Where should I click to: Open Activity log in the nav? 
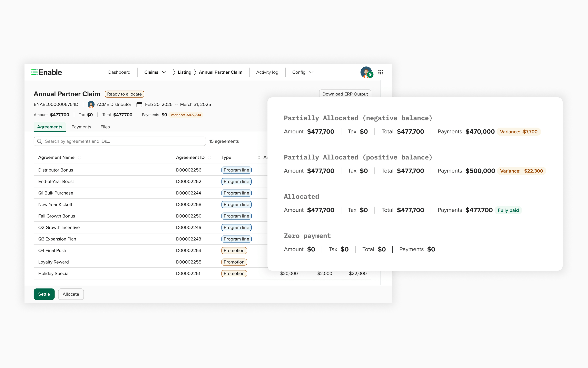(x=267, y=72)
